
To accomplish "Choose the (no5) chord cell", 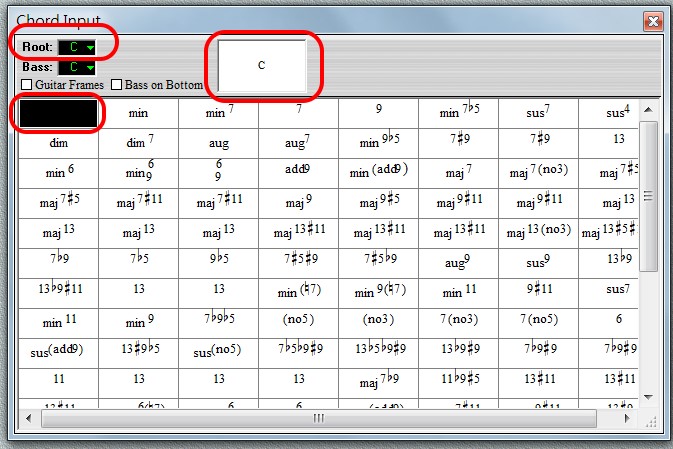I will point(299,324).
